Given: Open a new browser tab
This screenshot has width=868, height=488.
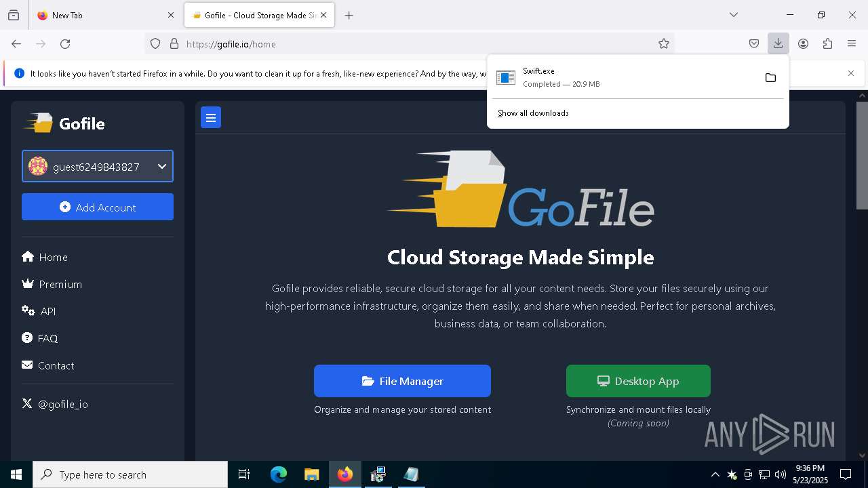Looking at the screenshot, I should tap(349, 15).
